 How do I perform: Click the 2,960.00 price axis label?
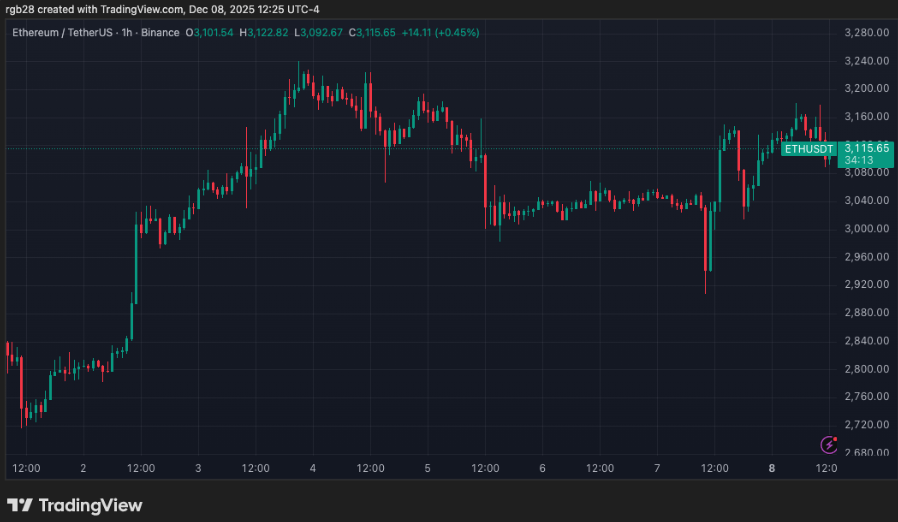[867, 257]
